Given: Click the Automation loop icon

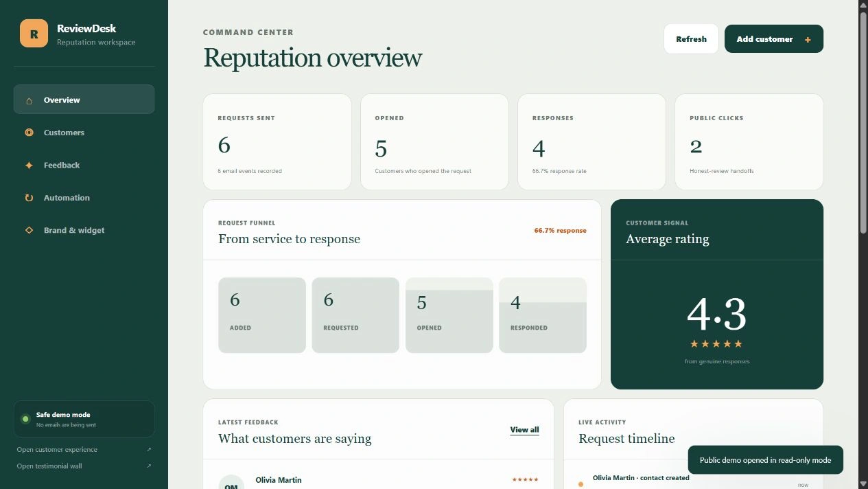Looking at the screenshot, I should [x=29, y=198].
